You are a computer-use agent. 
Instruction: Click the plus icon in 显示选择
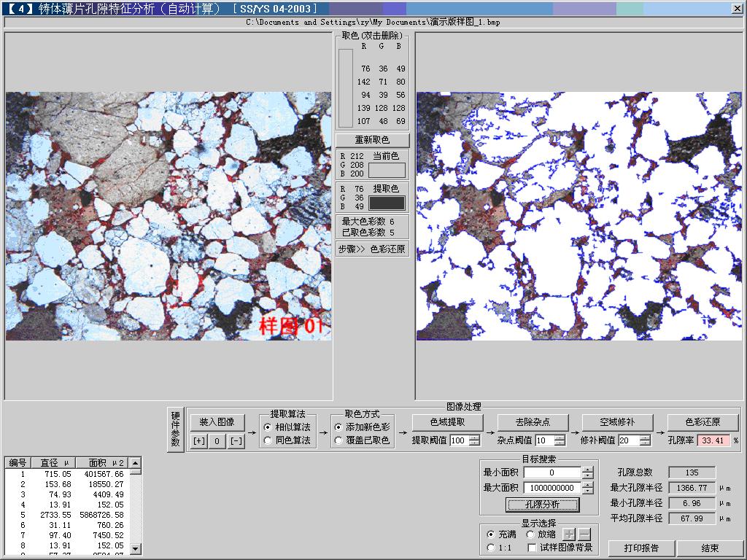(x=570, y=534)
